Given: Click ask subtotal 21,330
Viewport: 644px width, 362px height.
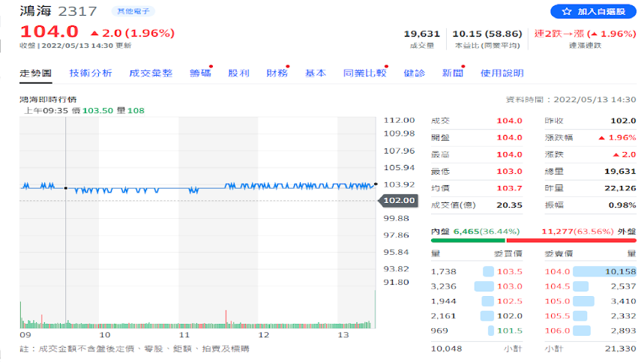Looking at the screenshot, I should (620, 349).
